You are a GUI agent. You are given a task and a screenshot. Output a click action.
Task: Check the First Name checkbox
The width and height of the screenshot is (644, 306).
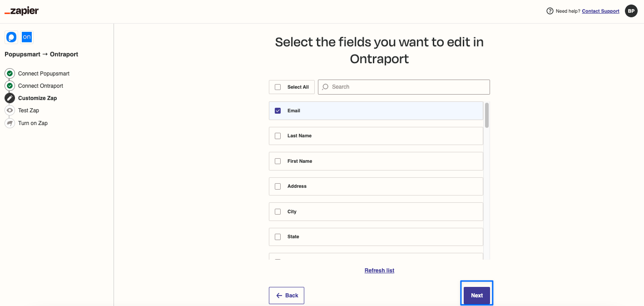tap(278, 161)
